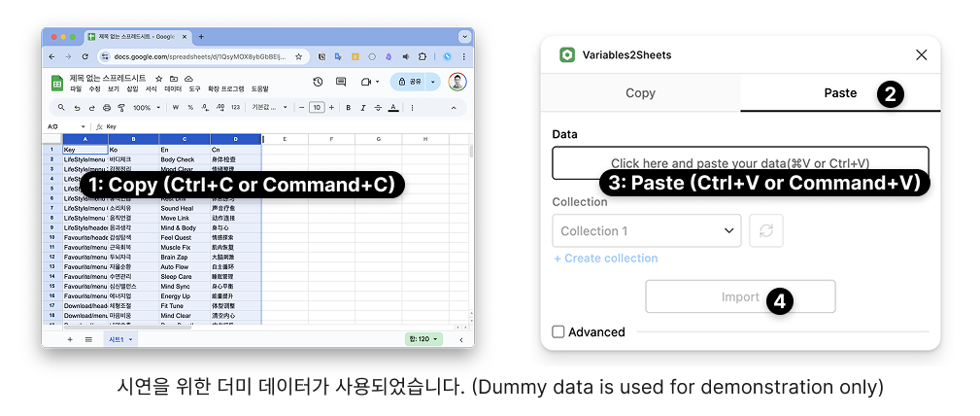Enable the Advanced checkbox
Screen dimensions: 980x416
[x=558, y=332]
